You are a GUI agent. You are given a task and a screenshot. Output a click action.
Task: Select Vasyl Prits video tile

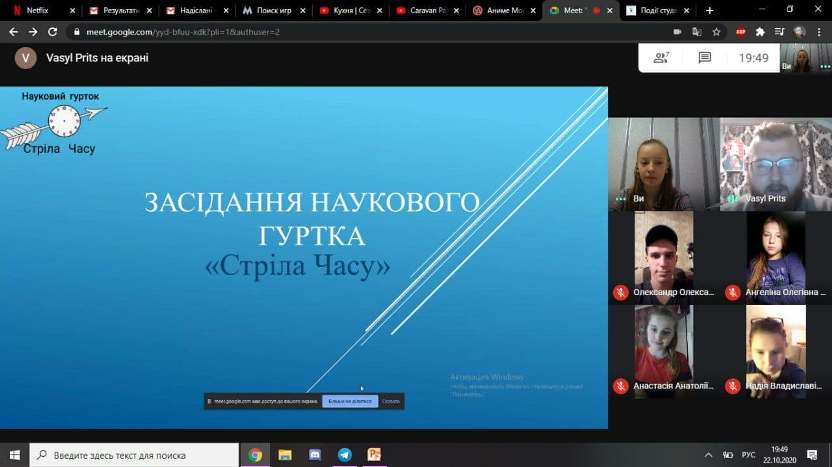click(773, 164)
